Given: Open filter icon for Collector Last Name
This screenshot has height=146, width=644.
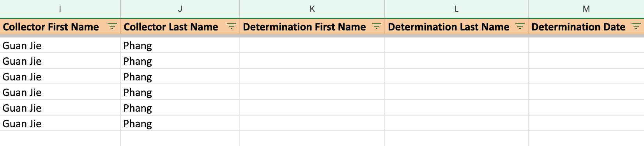Looking at the screenshot, I should point(231,27).
